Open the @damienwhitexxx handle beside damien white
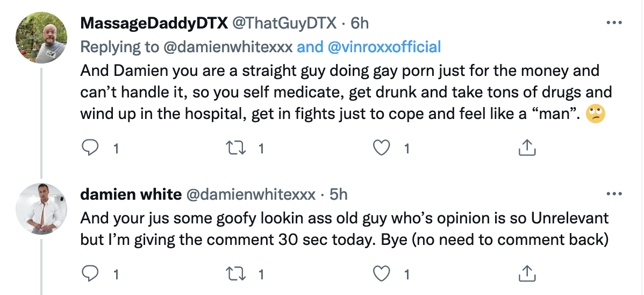The width and height of the screenshot is (644, 295). [x=251, y=194]
